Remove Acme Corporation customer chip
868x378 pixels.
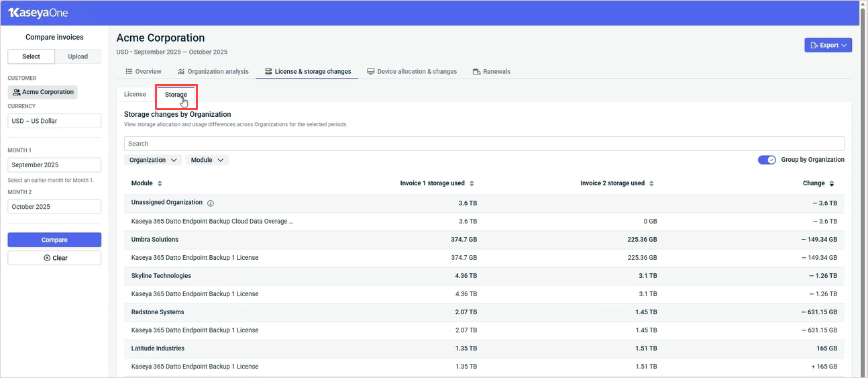(x=43, y=92)
